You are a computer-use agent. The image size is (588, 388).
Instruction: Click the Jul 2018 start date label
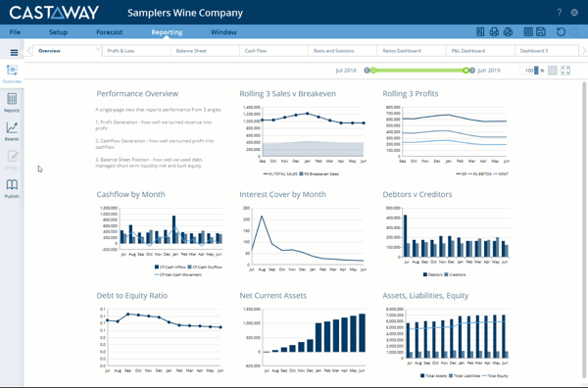tap(346, 71)
